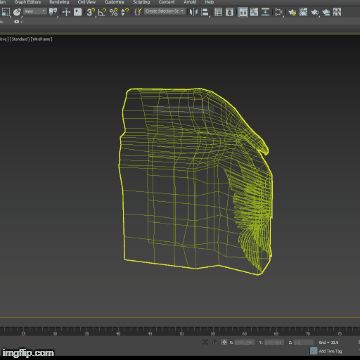Image resolution: width=360 pixels, height=360 pixels.
Task: Click frame 60 on the timeline
Action: pos(245,333)
